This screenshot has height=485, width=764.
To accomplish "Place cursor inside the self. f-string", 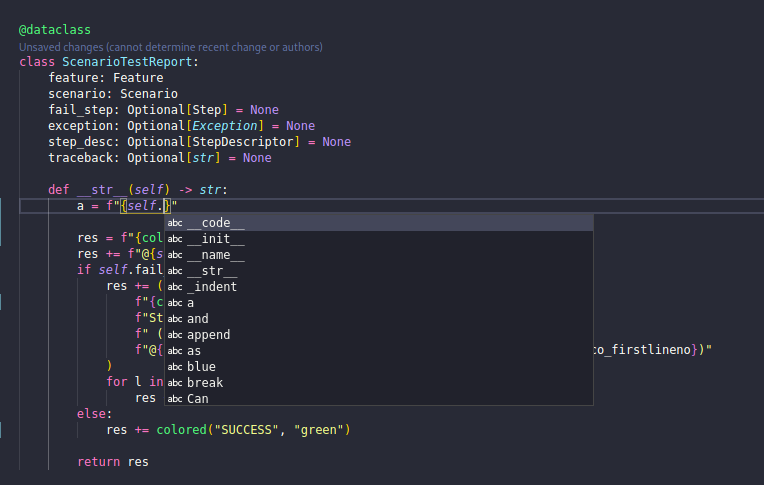I will (x=146, y=206).
